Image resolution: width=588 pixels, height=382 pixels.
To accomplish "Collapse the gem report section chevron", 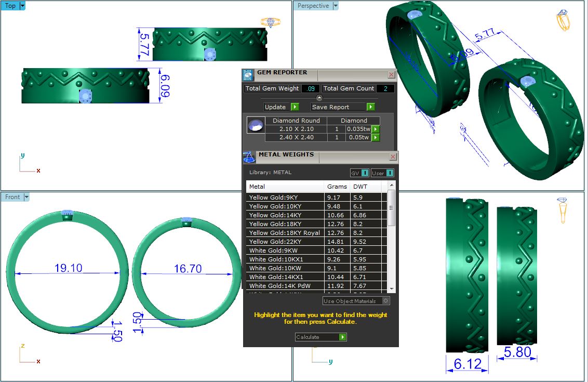I will [x=319, y=98].
